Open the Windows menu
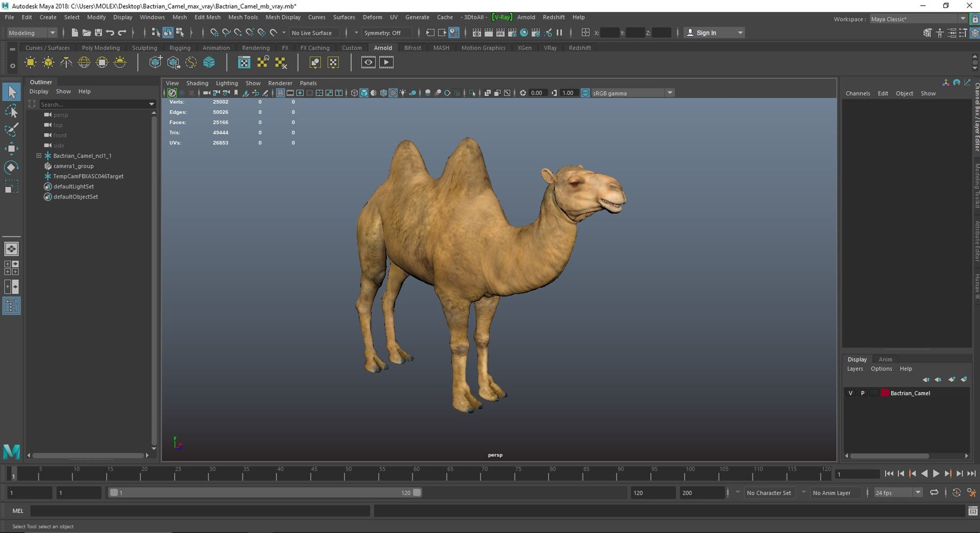This screenshot has width=980, height=533. [x=152, y=17]
